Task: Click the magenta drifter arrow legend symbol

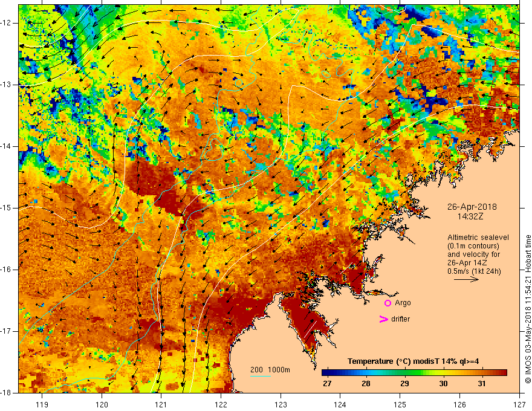Action: coord(383,319)
